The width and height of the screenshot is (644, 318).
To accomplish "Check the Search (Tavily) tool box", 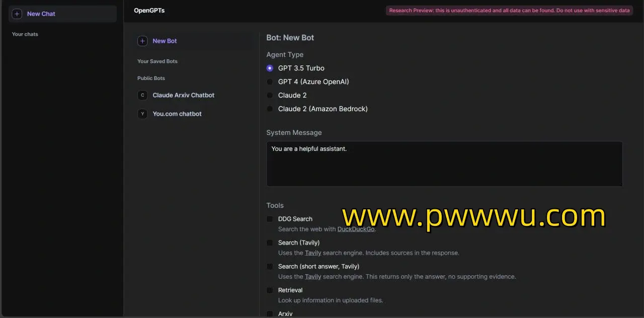I will (x=270, y=243).
